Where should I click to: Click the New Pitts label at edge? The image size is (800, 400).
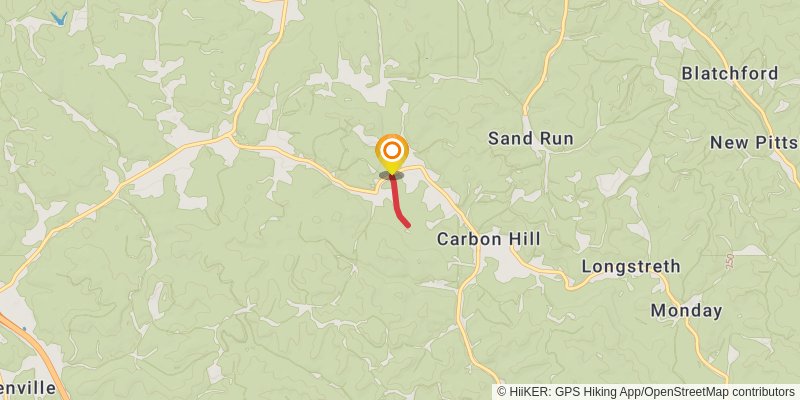(x=755, y=143)
